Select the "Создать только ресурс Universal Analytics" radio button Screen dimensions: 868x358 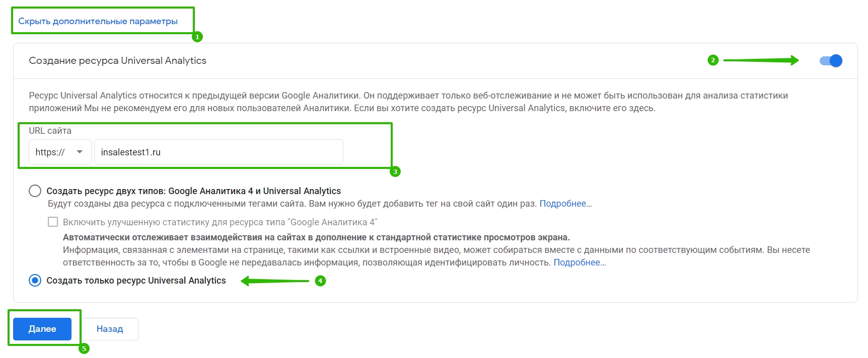35,281
